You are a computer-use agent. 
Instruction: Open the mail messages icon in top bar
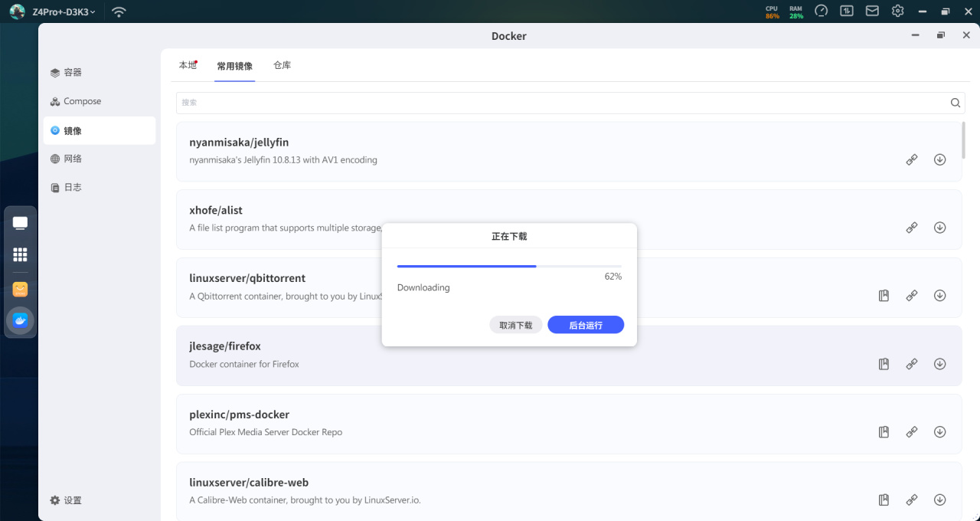pyautogui.click(x=872, y=11)
